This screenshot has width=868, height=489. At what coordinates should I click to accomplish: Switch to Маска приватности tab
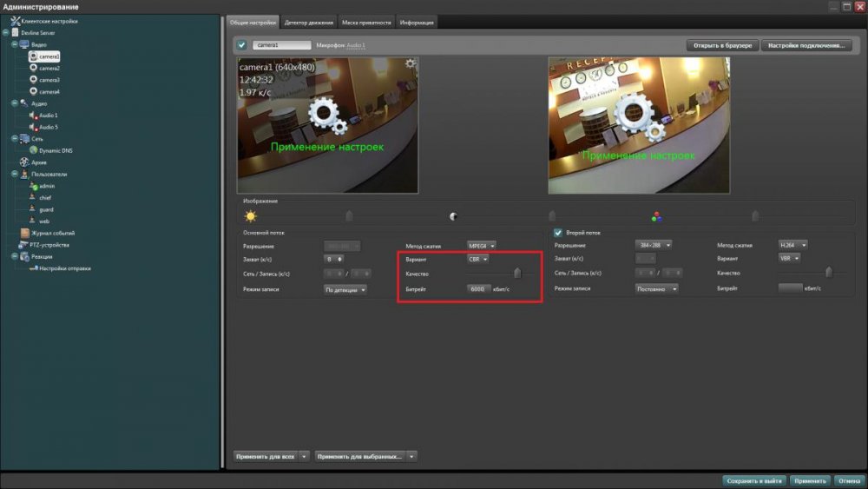[x=366, y=23]
